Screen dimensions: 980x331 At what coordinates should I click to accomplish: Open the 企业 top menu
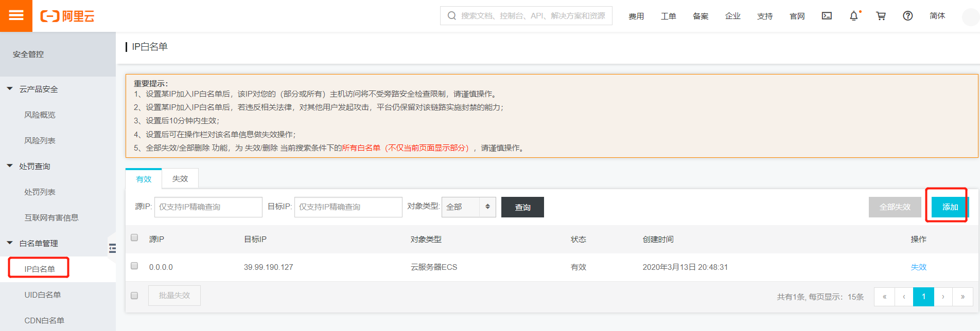pyautogui.click(x=733, y=16)
